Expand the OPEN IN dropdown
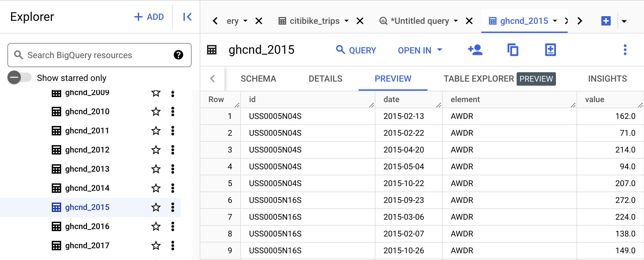The height and width of the screenshot is (260, 644). pyautogui.click(x=420, y=50)
